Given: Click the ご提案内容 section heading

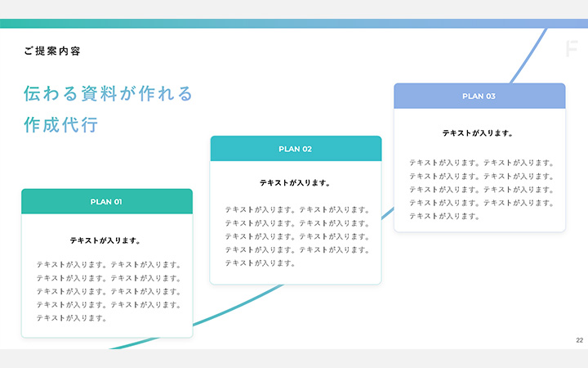Looking at the screenshot, I should click(x=52, y=52).
